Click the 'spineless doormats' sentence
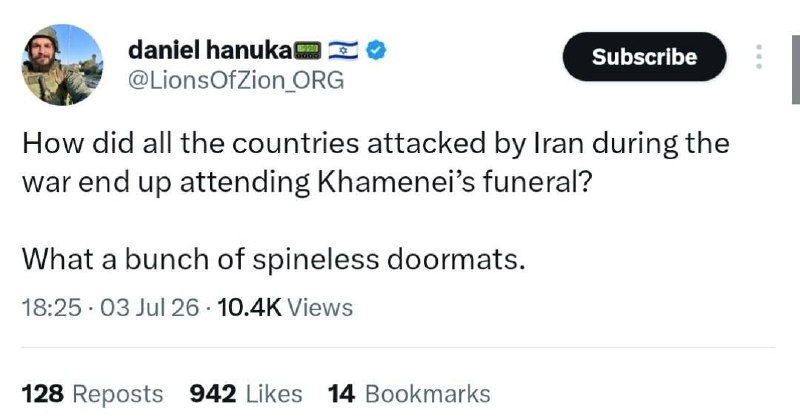The image size is (800, 420). pos(273,259)
